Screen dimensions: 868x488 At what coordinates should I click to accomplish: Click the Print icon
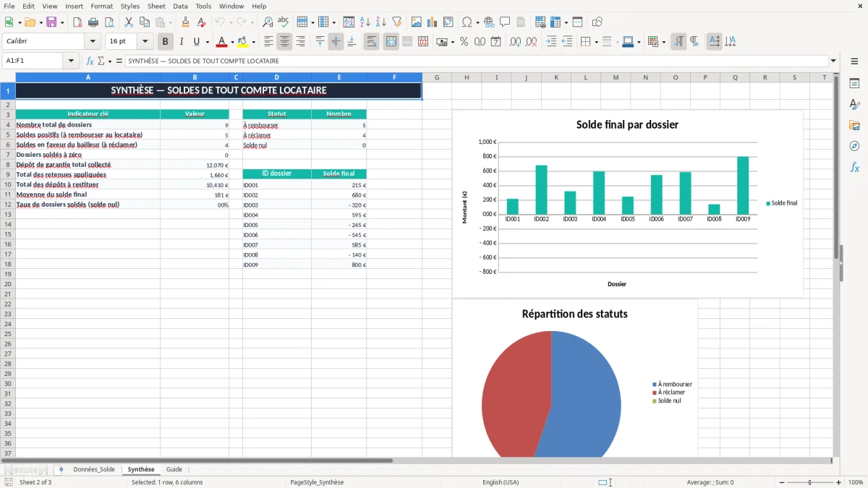[x=93, y=22]
